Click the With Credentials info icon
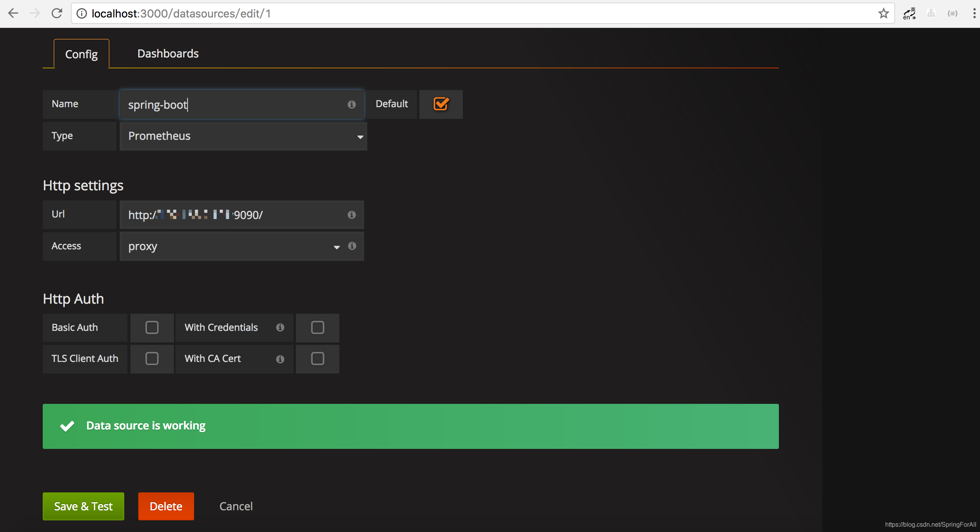 (x=280, y=328)
